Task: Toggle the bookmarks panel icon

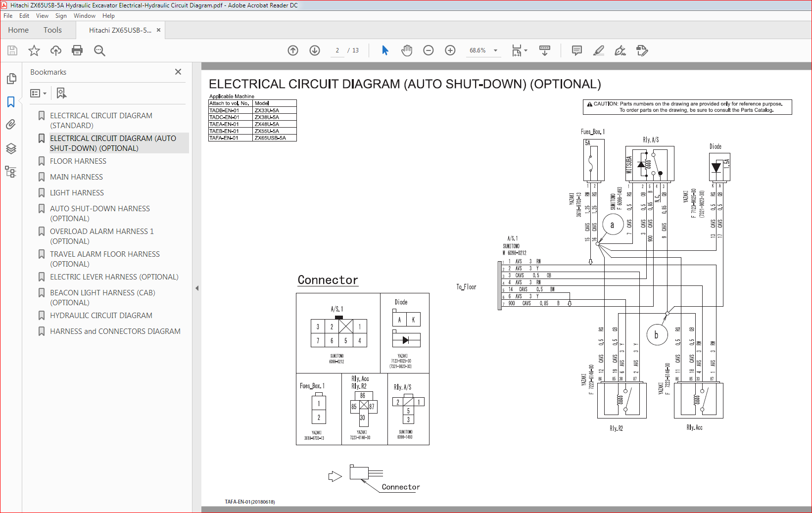Action: tap(11, 102)
